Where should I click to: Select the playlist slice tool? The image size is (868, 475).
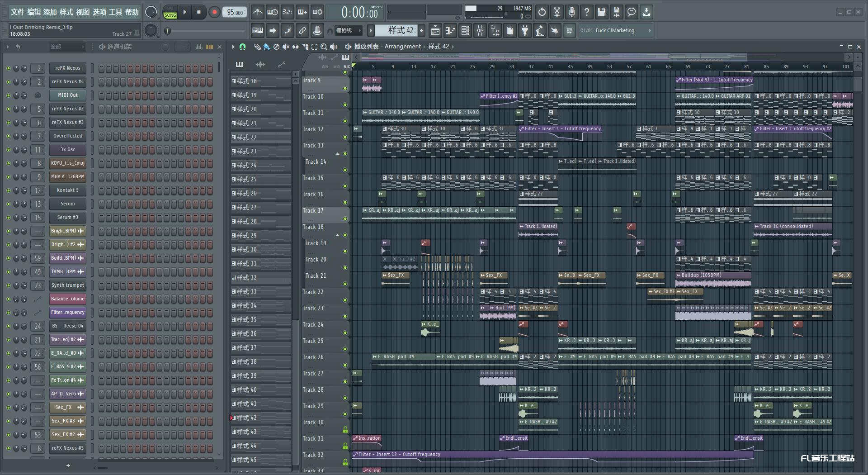[305, 47]
